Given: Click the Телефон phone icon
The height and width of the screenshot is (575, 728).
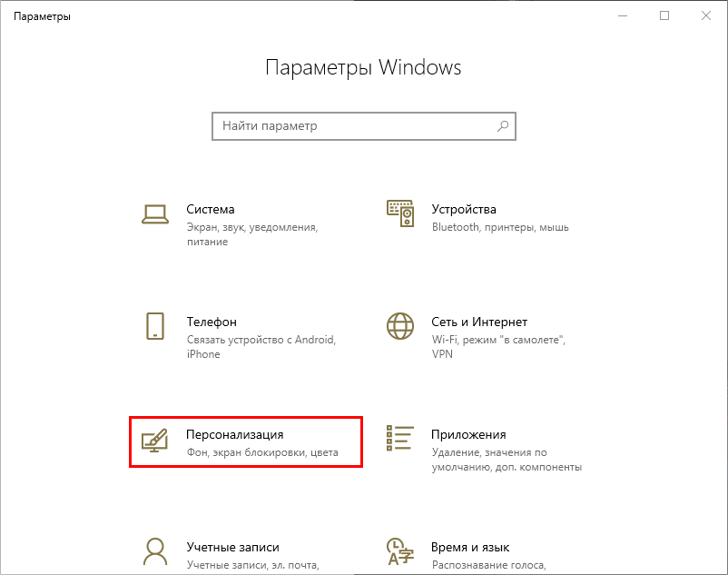Looking at the screenshot, I should click(x=155, y=326).
